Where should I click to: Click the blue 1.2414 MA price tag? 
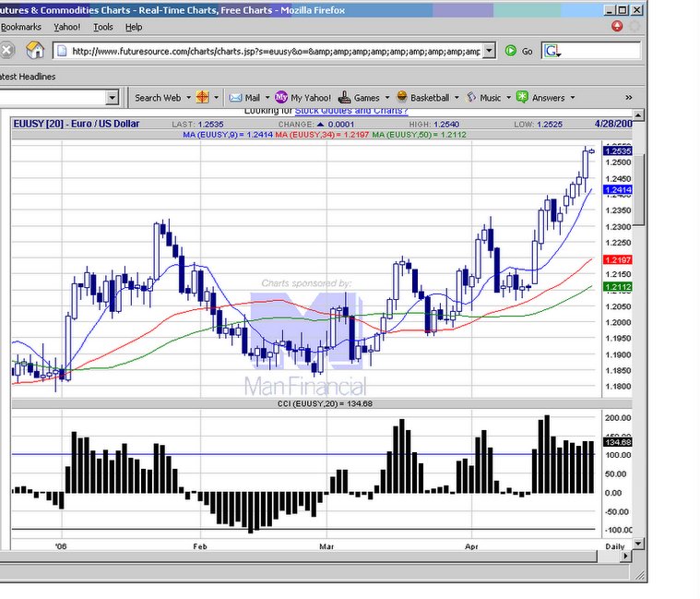(x=617, y=190)
